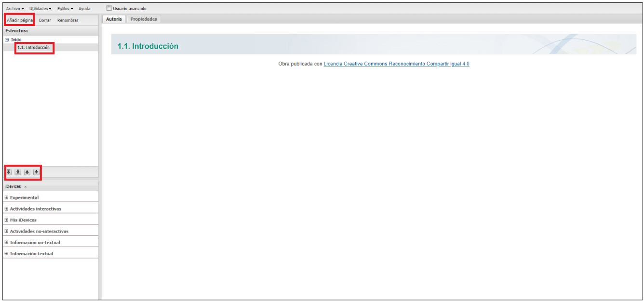Click the Estructura panel header
The height and width of the screenshot is (301, 644).
51,31
